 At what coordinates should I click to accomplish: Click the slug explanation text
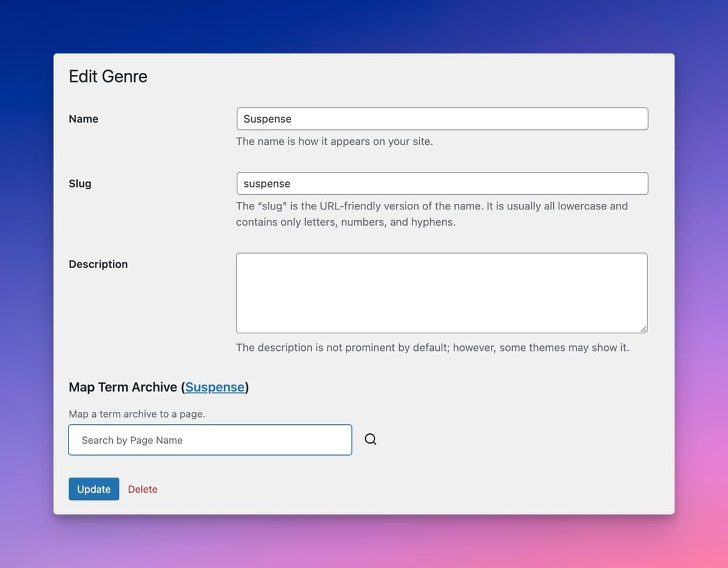coord(431,214)
